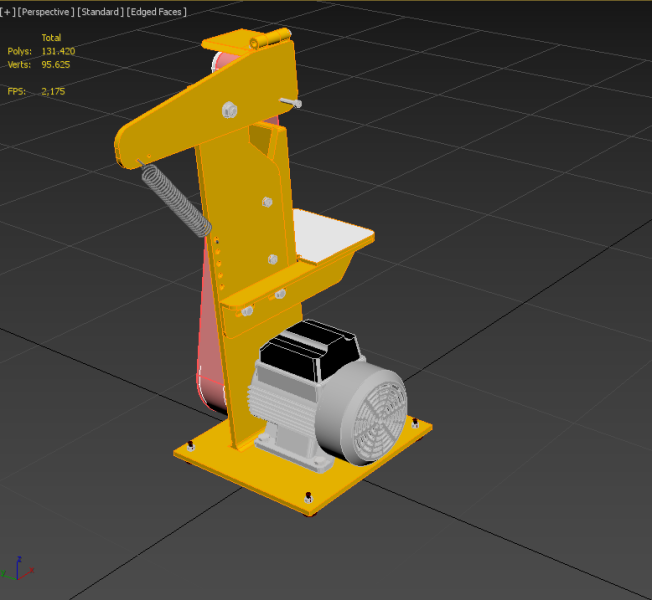The width and height of the screenshot is (652, 600).
Task: Select the coiled tension spring
Action: [x=177, y=200]
